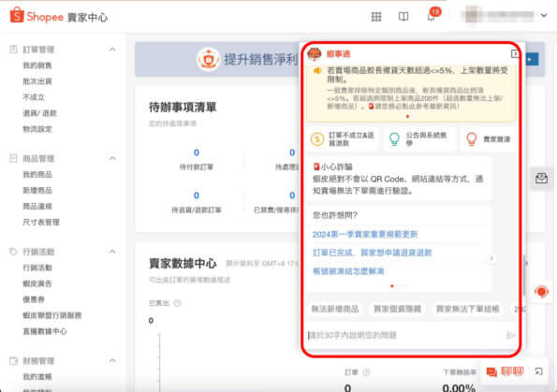This screenshot has width=557, height=392.
Task: Open the book guide icon in header
Action: tap(403, 16)
